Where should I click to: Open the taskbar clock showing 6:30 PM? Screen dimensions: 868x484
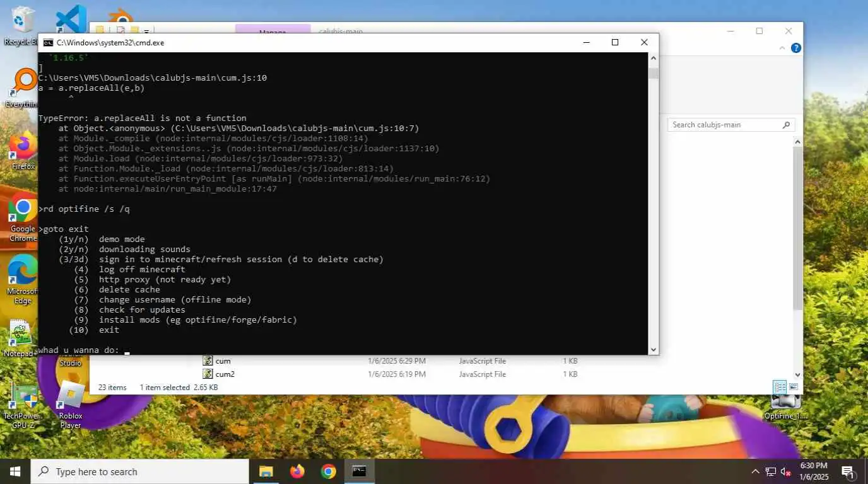coord(813,471)
